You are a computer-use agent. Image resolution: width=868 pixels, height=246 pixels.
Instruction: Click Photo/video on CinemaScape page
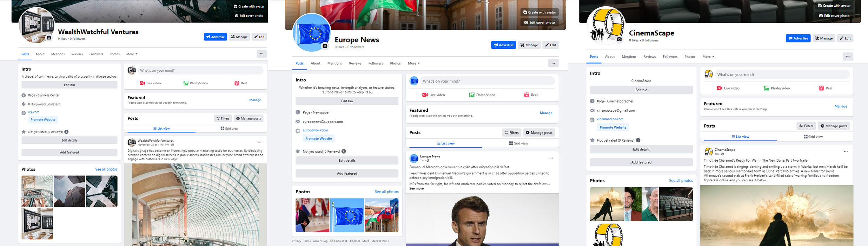point(777,88)
